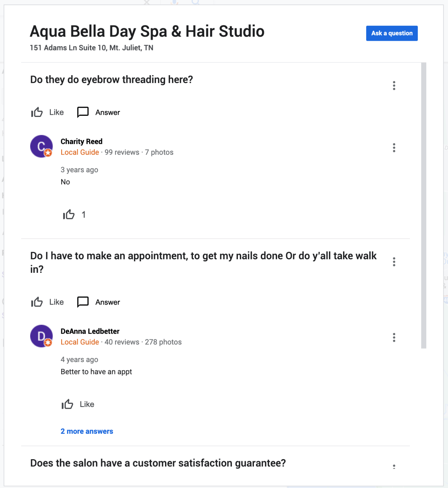Click DeAnna Ledbetter's profile avatar
The width and height of the screenshot is (448, 488).
tap(41, 336)
